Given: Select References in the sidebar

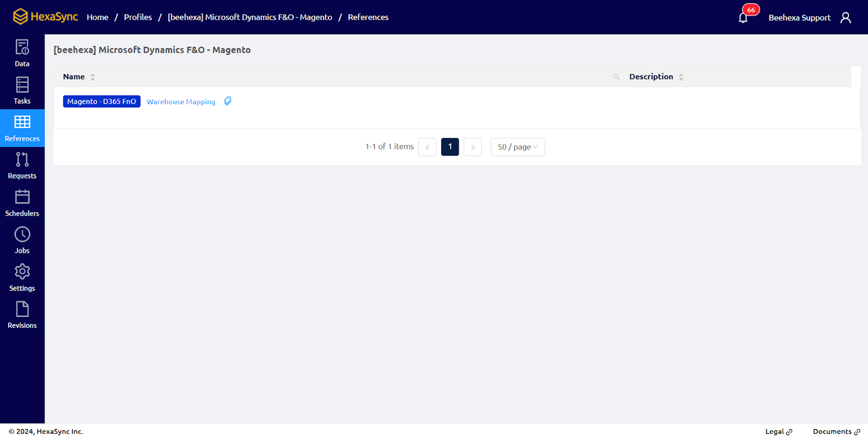Looking at the screenshot, I should point(22,128).
